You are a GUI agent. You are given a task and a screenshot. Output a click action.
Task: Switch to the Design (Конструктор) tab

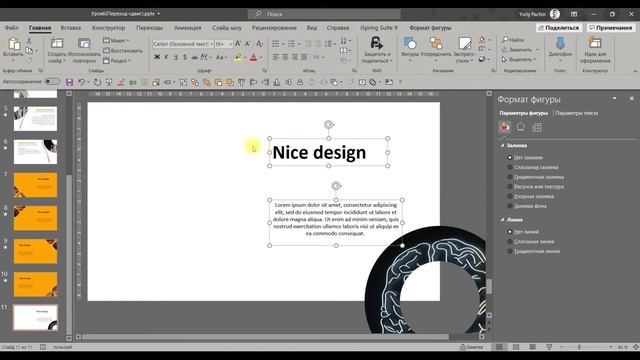(109, 28)
